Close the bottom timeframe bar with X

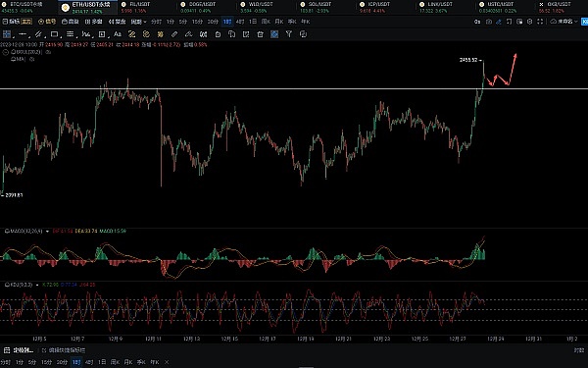(x=167, y=362)
